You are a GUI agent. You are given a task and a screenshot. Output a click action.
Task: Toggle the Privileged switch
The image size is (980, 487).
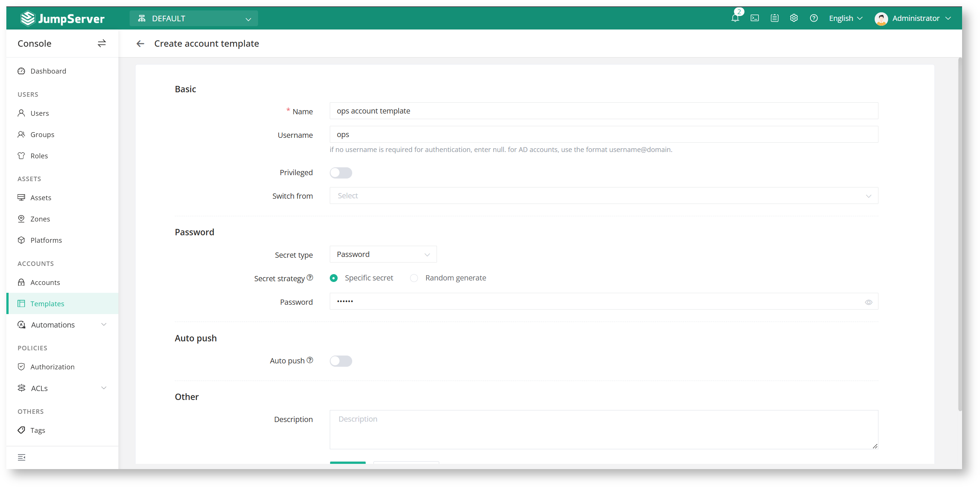click(x=341, y=173)
